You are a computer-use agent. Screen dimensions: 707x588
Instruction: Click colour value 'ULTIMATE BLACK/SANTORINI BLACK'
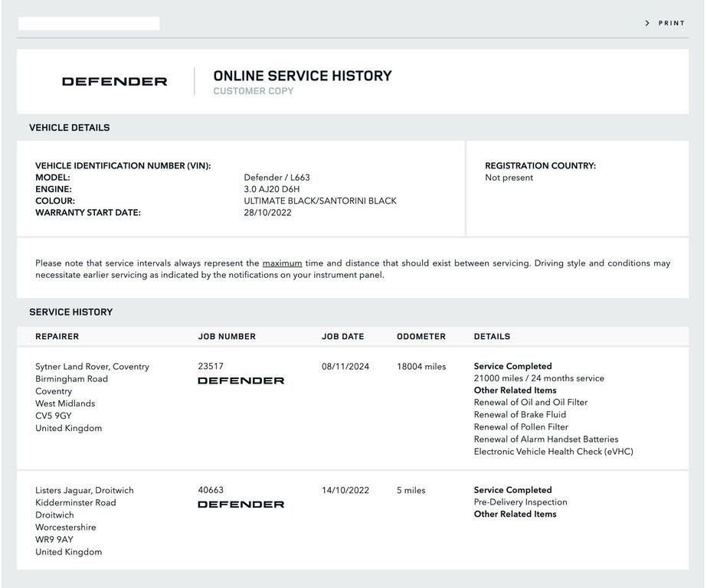pyautogui.click(x=320, y=201)
